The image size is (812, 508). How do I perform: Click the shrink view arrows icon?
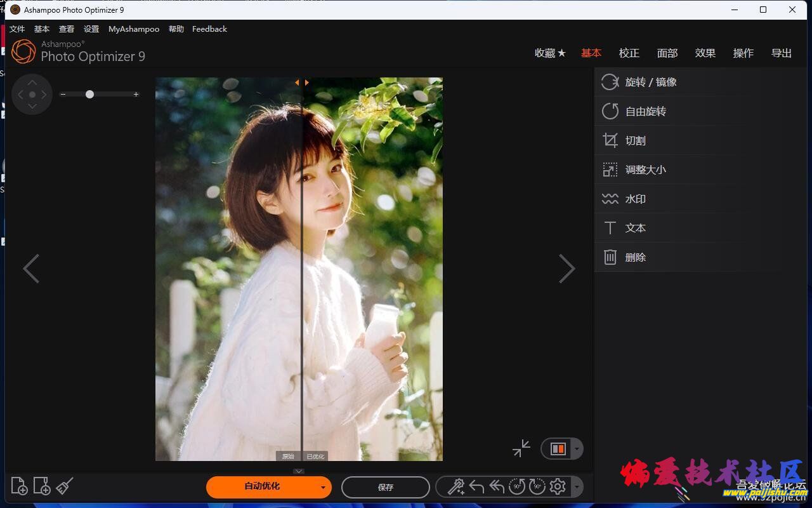click(x=521, y=448)
